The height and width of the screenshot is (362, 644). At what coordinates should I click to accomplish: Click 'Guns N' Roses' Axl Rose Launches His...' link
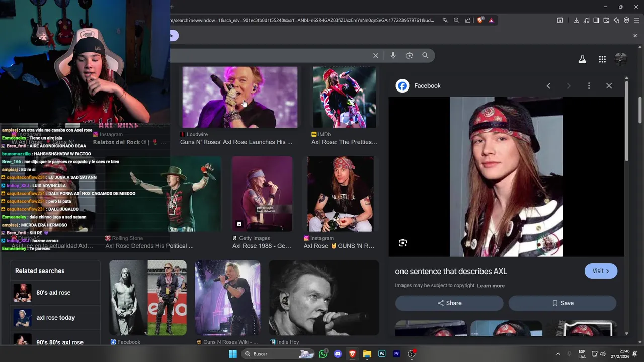(236, 142)
